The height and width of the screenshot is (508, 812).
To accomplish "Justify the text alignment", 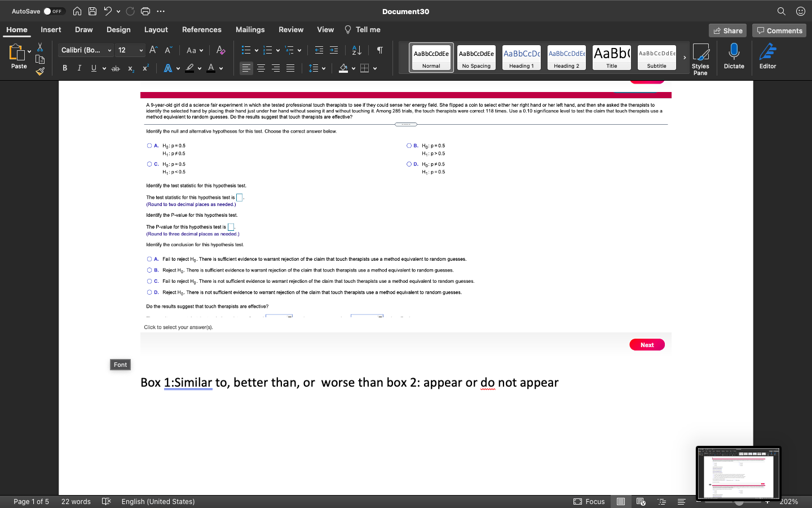I will pos(290,68).
